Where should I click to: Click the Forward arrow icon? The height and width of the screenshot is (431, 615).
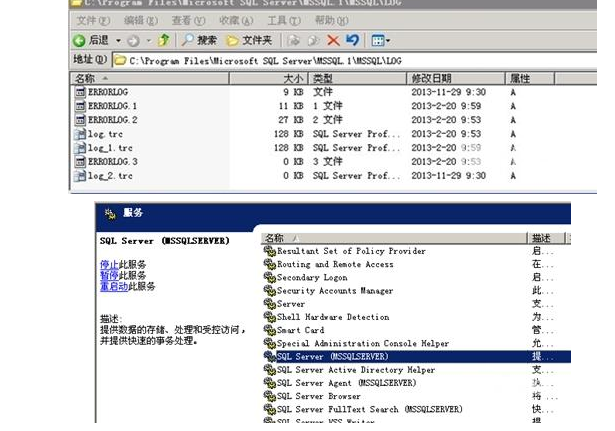pos(133,40)
